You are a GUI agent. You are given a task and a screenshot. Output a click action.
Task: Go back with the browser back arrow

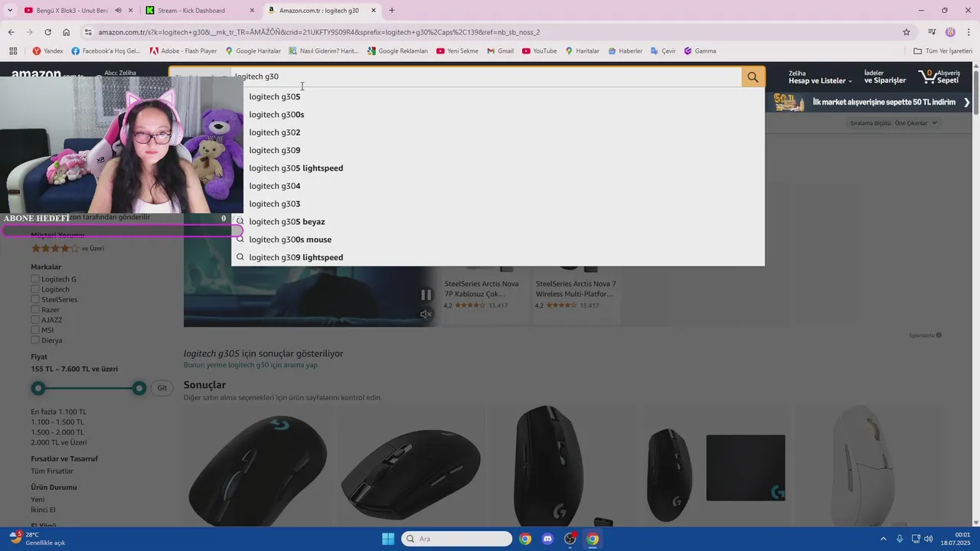tap(11, 32)
